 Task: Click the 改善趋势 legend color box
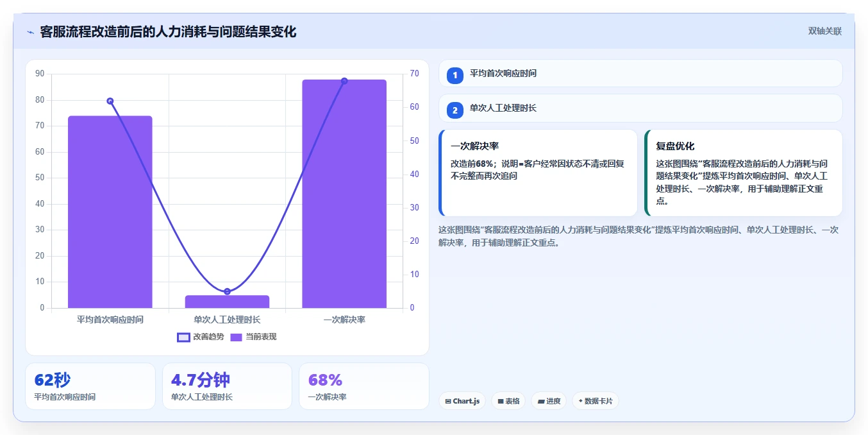pos(183,337)
